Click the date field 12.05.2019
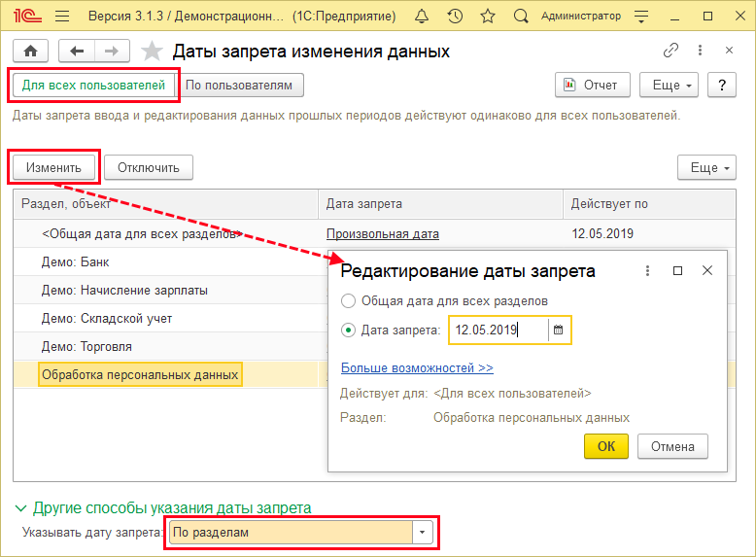This screenshot has height=557, width=756. coord(499,330)
